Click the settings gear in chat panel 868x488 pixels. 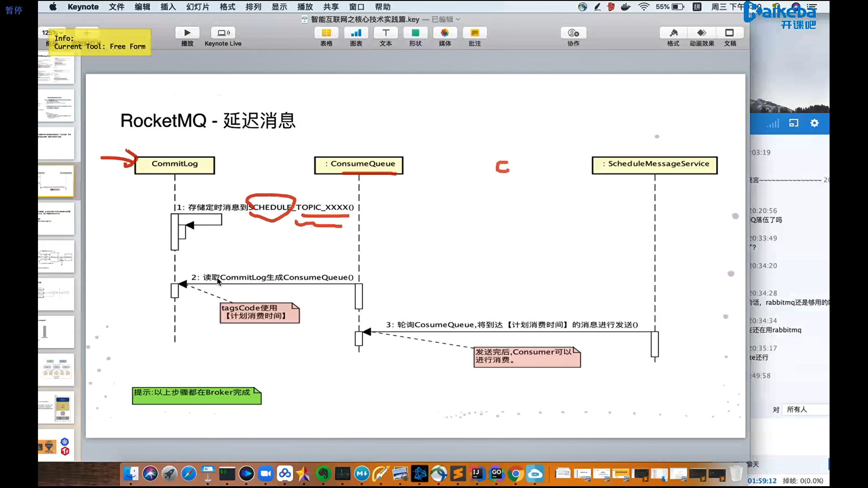pyautogui.click(x=814, y=123)
